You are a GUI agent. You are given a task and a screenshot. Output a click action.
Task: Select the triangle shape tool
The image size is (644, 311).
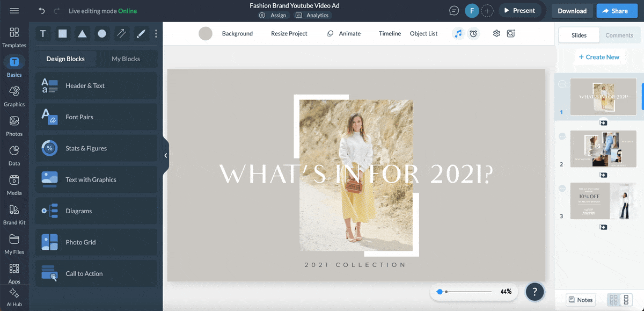[x=82, y=34]
